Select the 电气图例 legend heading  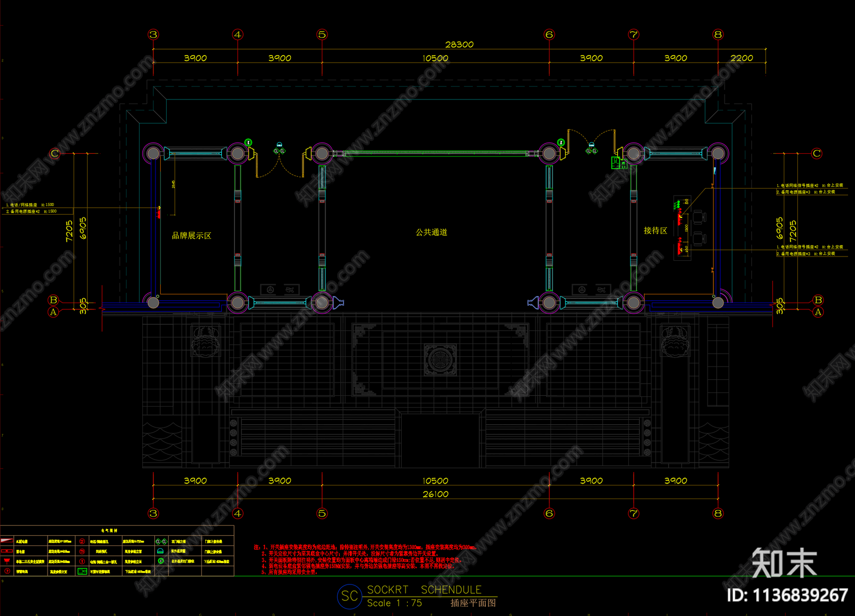(x=109, y=531)
